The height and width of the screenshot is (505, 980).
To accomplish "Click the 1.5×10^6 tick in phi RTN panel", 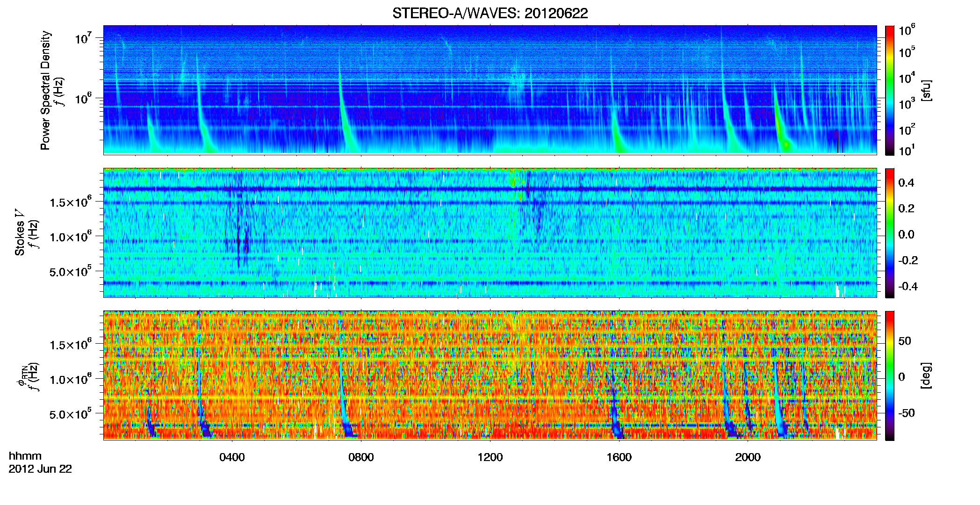I will (71, 345).
